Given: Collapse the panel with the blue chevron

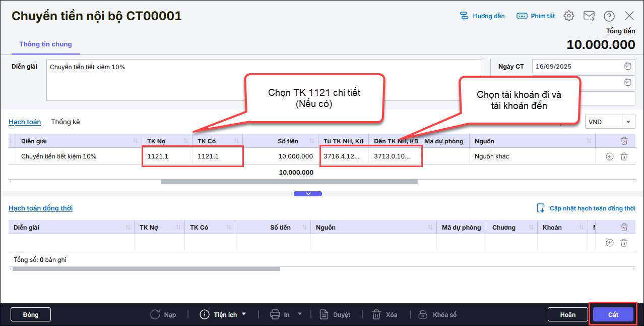Looking at the screenshot, I should point(307,194).
